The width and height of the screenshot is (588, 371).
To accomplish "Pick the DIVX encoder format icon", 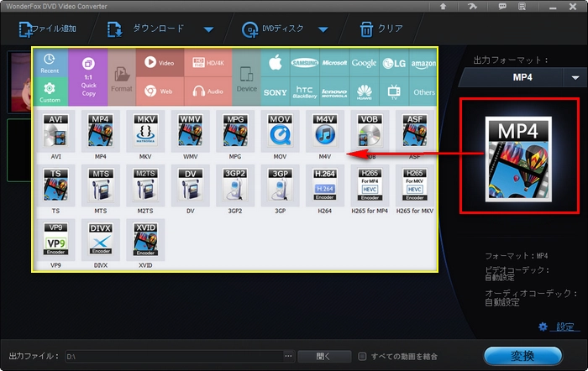I will point(100,239).
